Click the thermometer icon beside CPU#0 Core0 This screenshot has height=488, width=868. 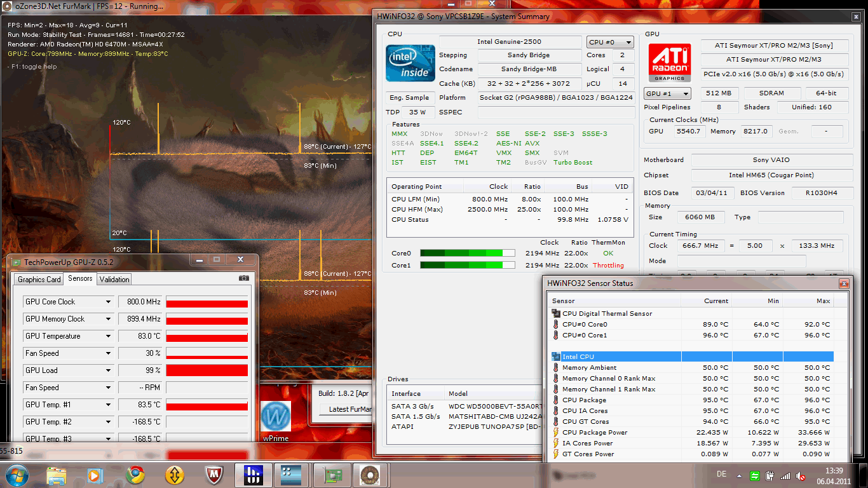[556, 324]
